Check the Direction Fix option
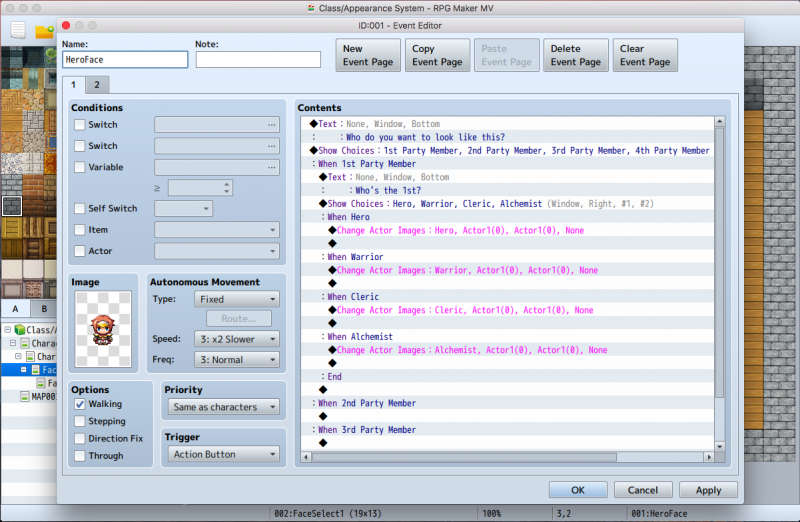800x522 pixels. (80, 438)
